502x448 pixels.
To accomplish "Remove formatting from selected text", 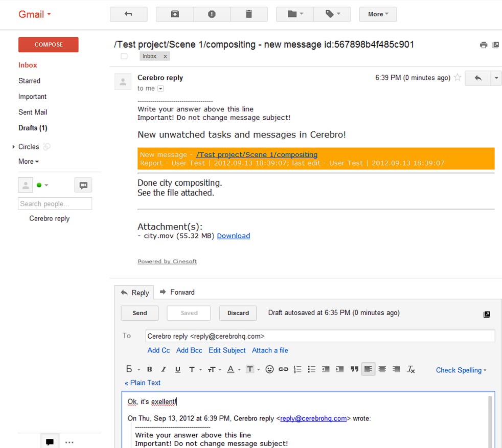I will coord(411,369).
